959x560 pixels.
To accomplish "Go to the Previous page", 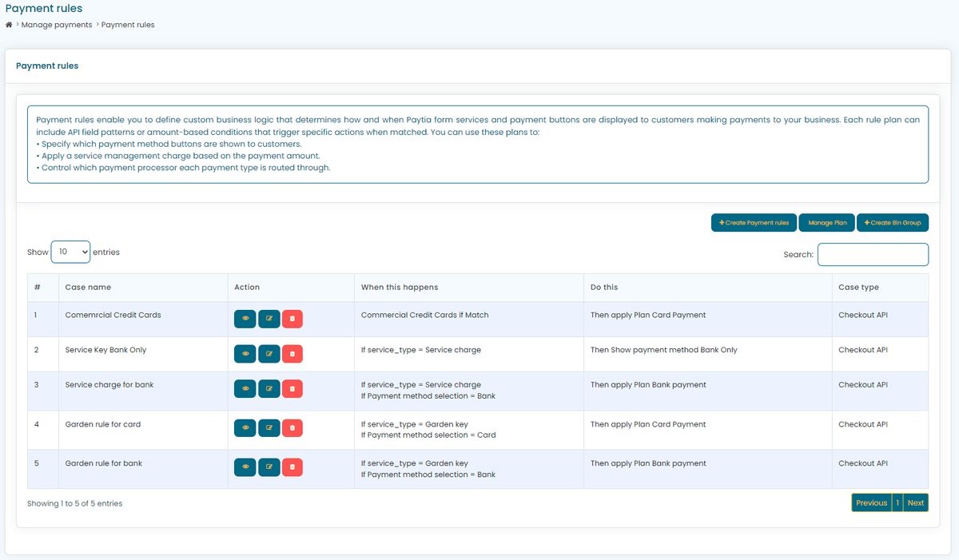I will tap(871, 502).
